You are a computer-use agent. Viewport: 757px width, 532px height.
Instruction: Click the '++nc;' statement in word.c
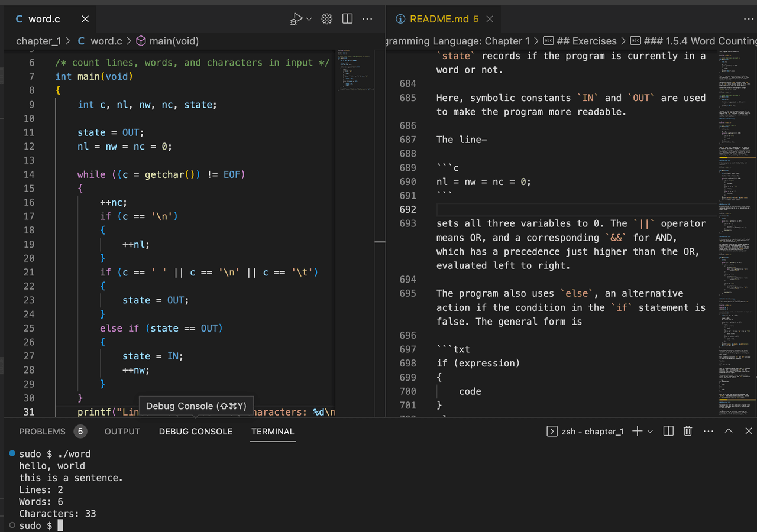tap(114, 202)
